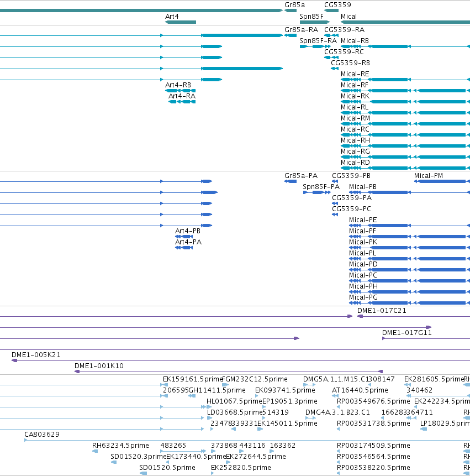The width and height of the screenshot is (470, 476).
Task: Click the Mical-RM transcript label
Action: (355, 118)
